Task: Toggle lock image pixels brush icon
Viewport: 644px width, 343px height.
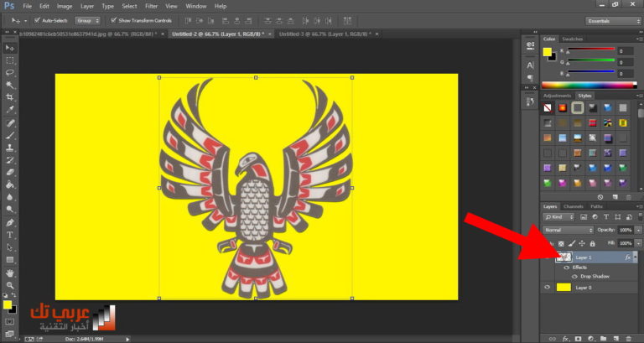Action: [571, 243]
